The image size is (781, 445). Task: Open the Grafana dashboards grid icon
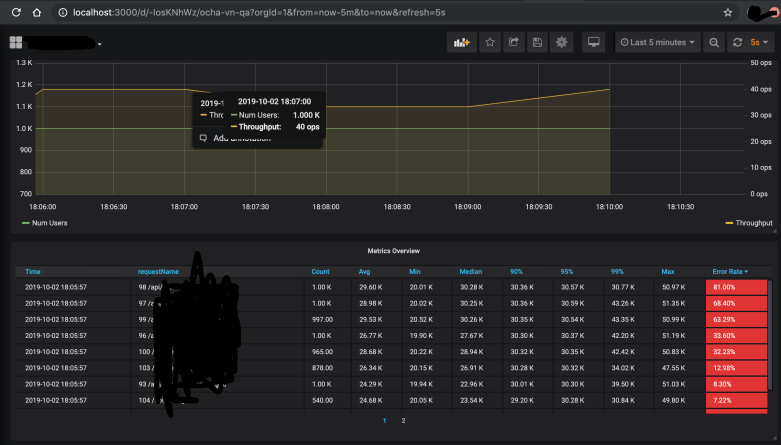point(16,42)
